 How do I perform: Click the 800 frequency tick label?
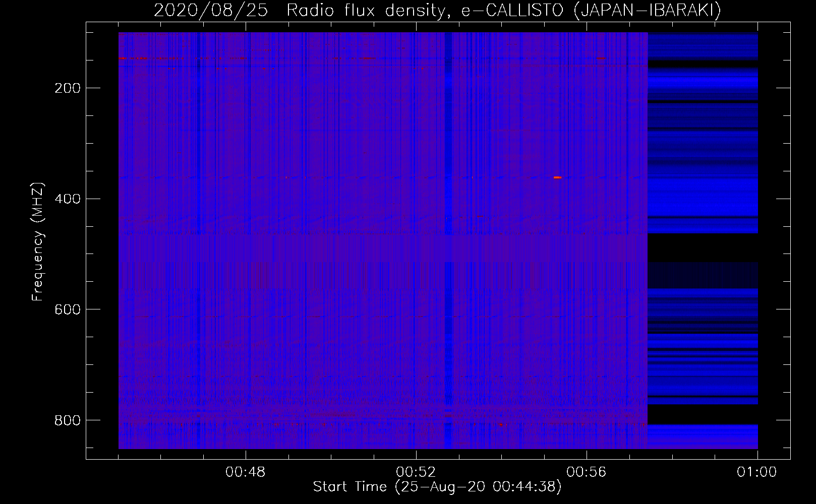(68, 420)
